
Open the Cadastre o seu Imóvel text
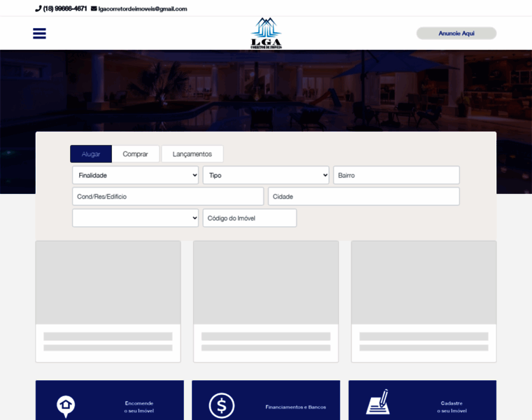coord(452,407)
